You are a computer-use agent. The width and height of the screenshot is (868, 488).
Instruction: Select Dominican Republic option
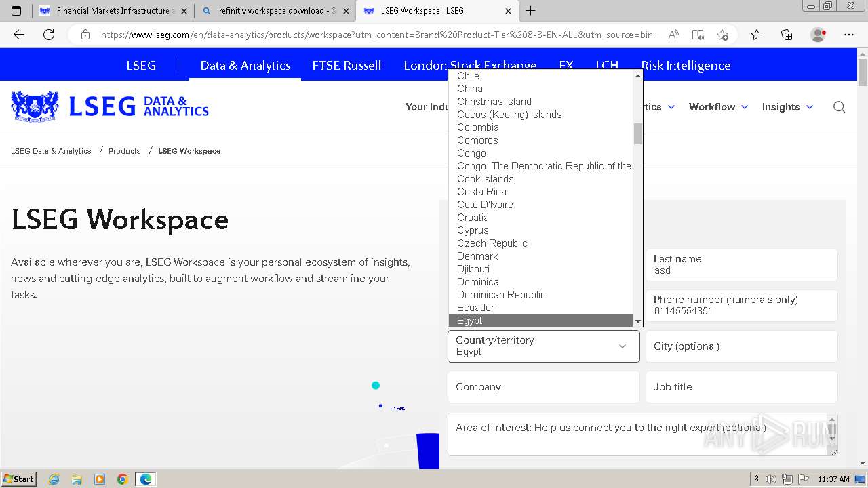click(501, 295)
